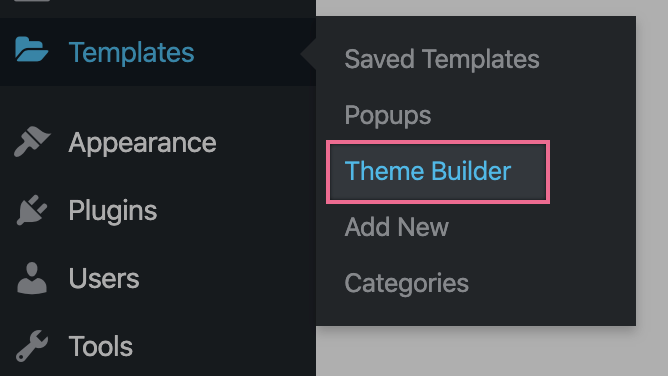The height and width of the screenshot is (376, 668).
Task: Go to the Plugins menu label
Action: 113,210
